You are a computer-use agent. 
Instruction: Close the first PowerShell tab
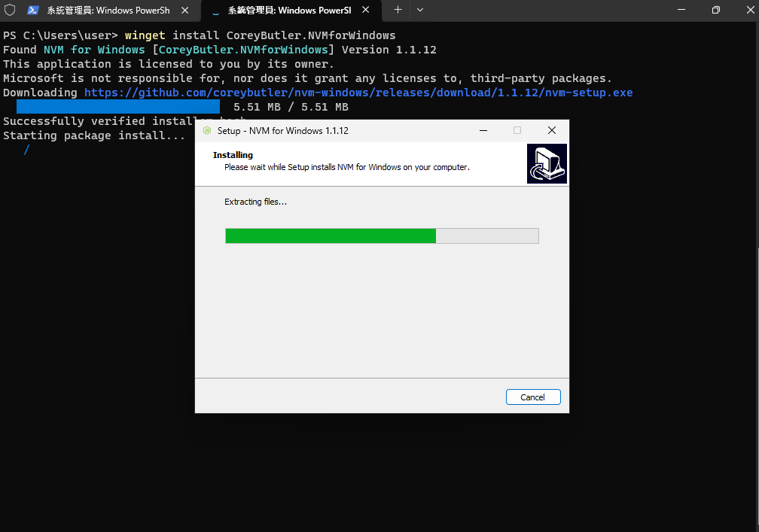[x=186, y=11]
